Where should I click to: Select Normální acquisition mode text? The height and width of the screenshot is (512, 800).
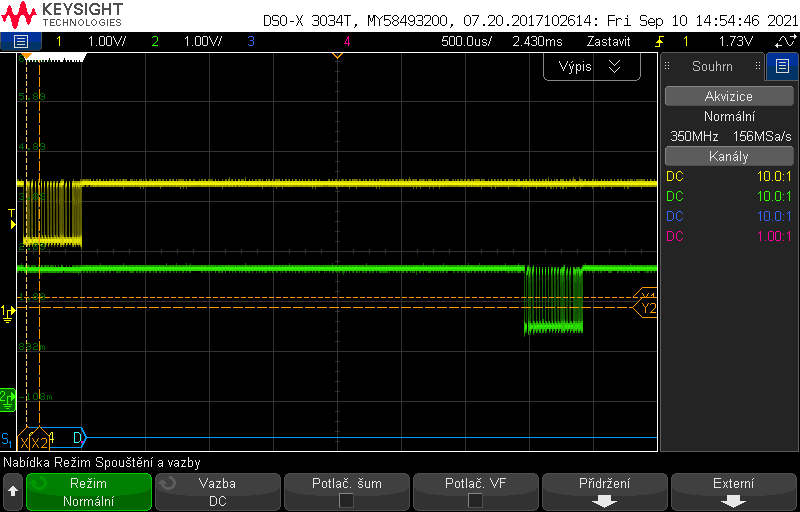[729, 116]
